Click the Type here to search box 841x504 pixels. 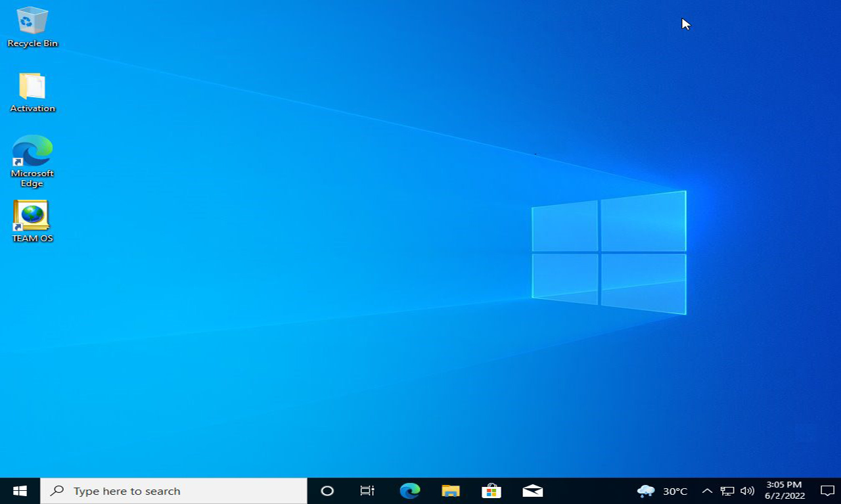tap(173, 491)
